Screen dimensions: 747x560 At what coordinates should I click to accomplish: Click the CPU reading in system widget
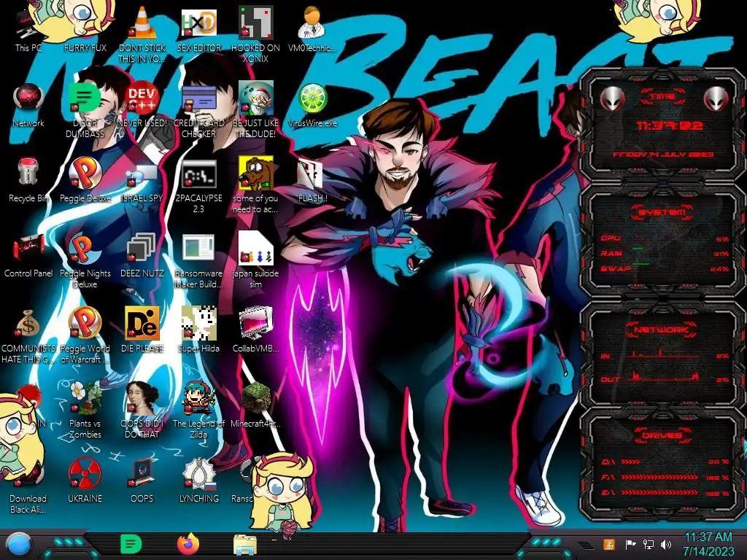[x=665, y=238]
